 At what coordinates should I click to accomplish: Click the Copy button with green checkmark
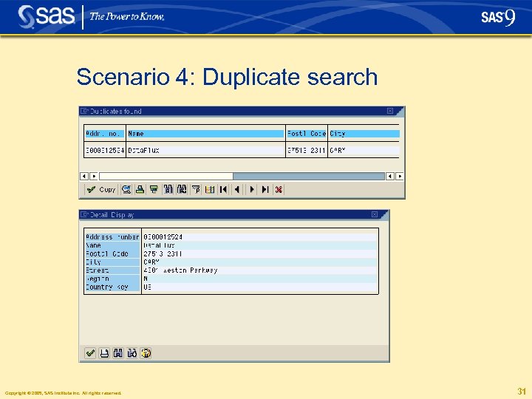pyautogui.click(x=101, y=189)
